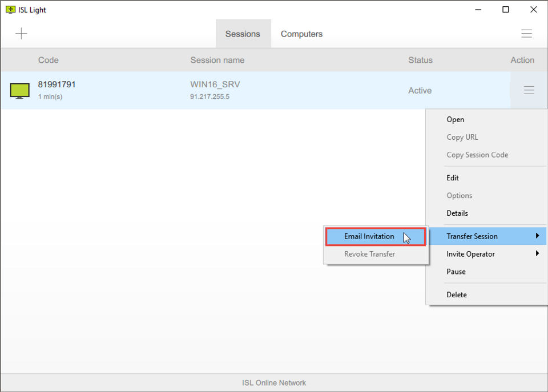Click the Code column header
This screenshot has height=392, width=548.
[48, 60]
